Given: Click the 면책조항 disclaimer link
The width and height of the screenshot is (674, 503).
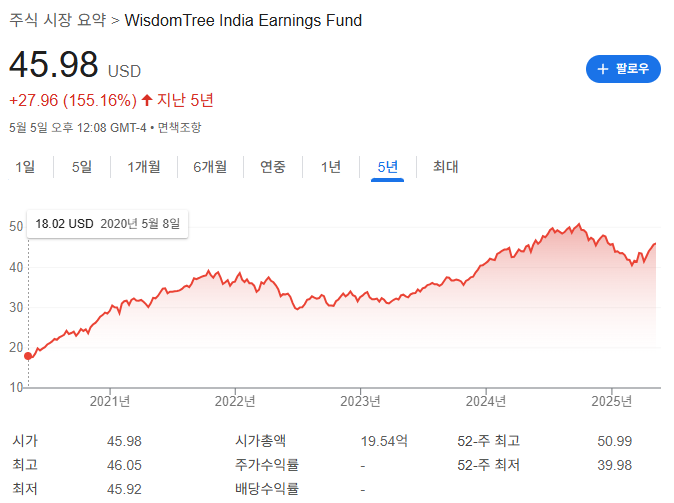Looking at the screenshot, I should 179,128.
